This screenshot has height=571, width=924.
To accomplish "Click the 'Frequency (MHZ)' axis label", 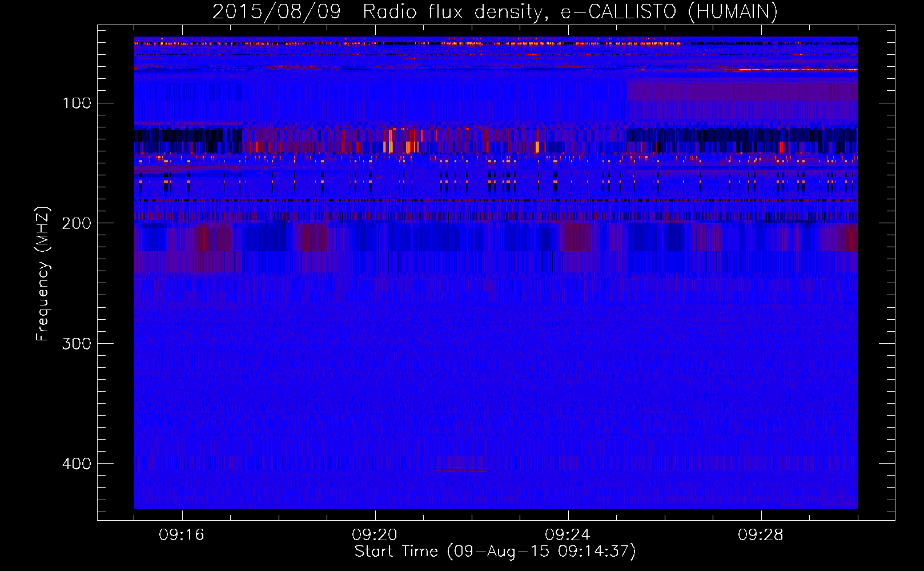I will 43,274.
